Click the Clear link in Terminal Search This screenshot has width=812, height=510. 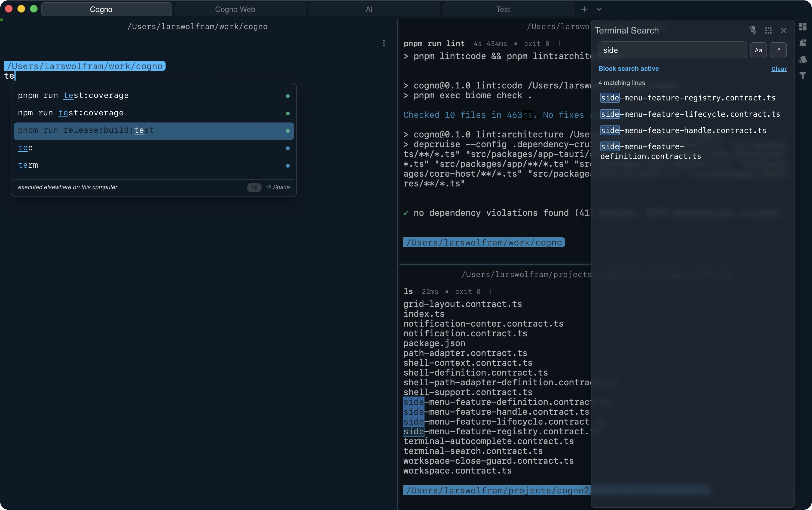pyautogui.click(x=779, y=69)
